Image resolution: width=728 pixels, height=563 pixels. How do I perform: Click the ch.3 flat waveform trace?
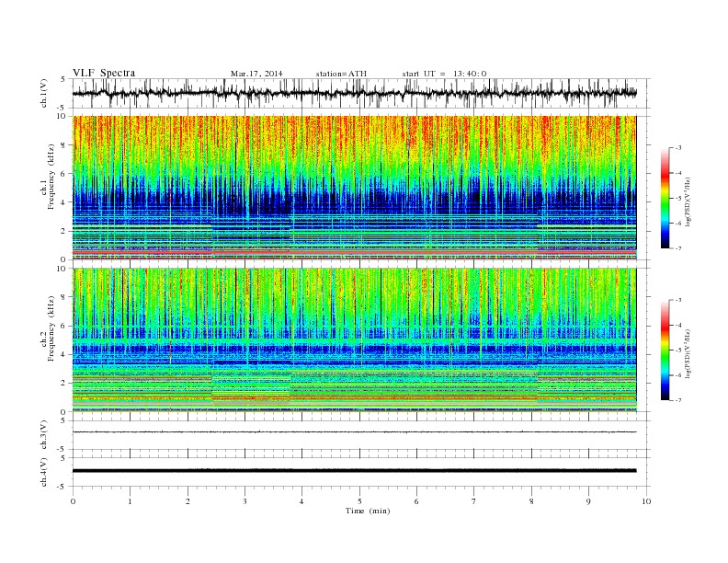click(x=354, y=432)
